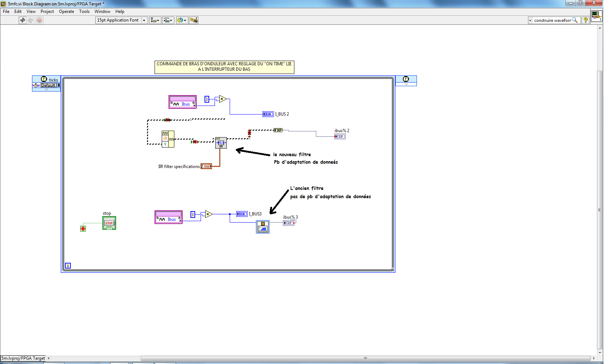
Task: Select the FXP conversion node
Action: point(278,130)
